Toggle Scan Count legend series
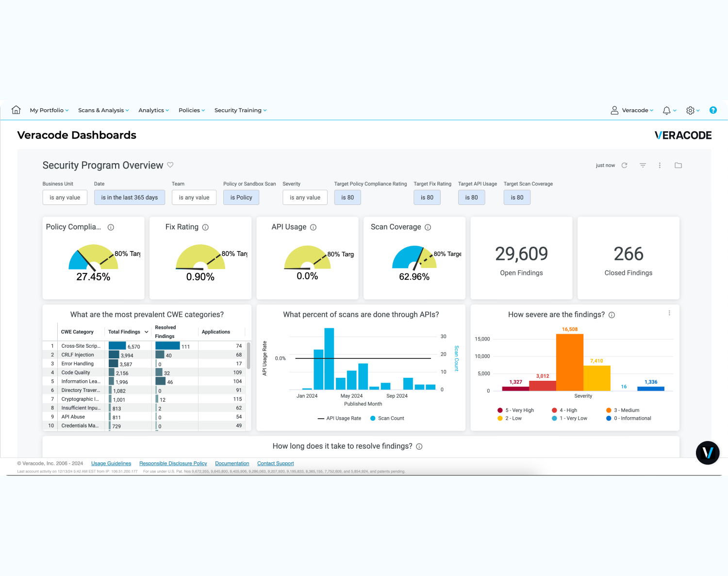 click(387, 418)
